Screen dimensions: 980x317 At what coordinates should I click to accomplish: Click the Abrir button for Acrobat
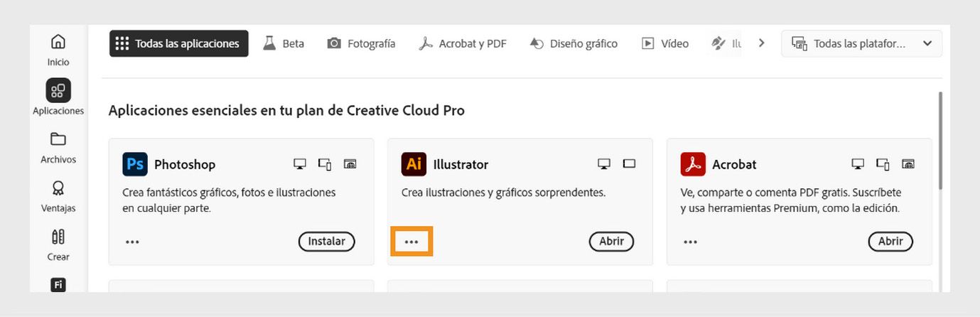[890, 242]
